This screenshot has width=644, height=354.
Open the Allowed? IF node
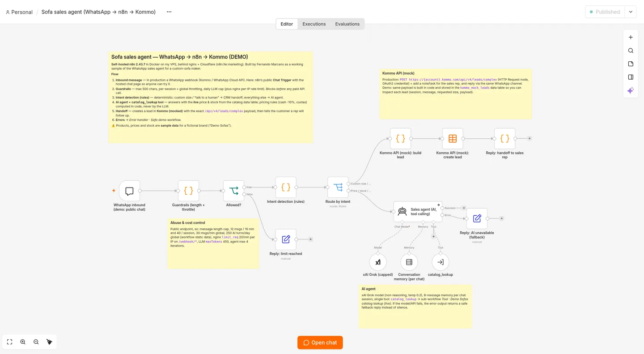[x=233, y=191]
